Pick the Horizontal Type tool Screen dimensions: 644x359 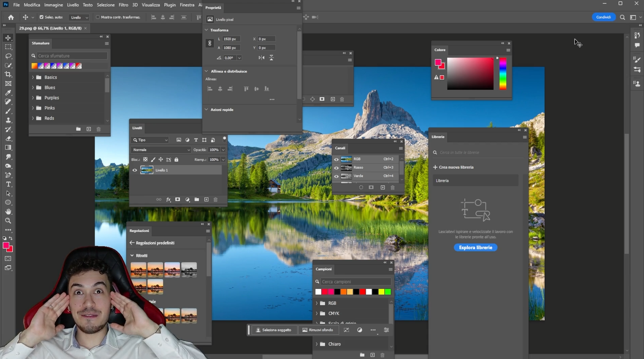coord(8,184)
